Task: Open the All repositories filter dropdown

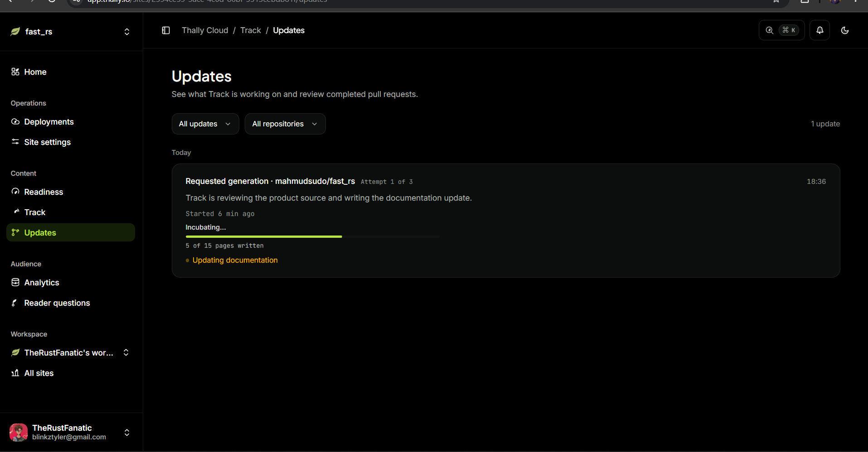Action: (x=285, y=124)
